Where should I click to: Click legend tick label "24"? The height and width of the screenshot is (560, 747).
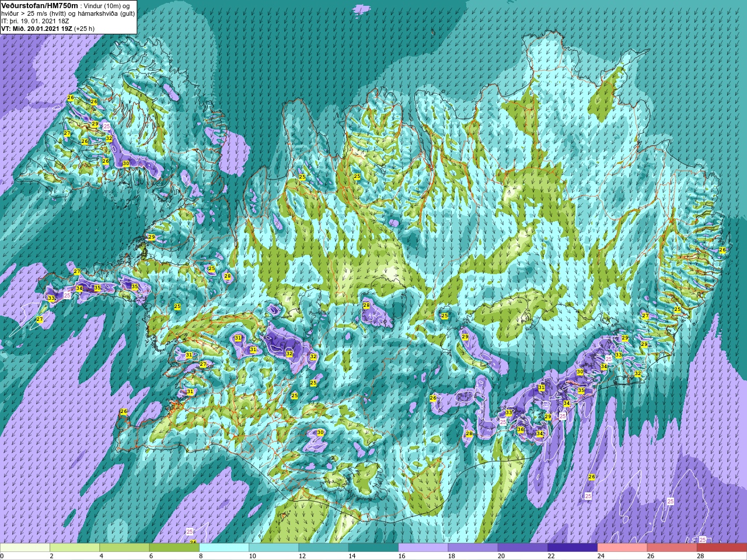click(x=601, y=556)
